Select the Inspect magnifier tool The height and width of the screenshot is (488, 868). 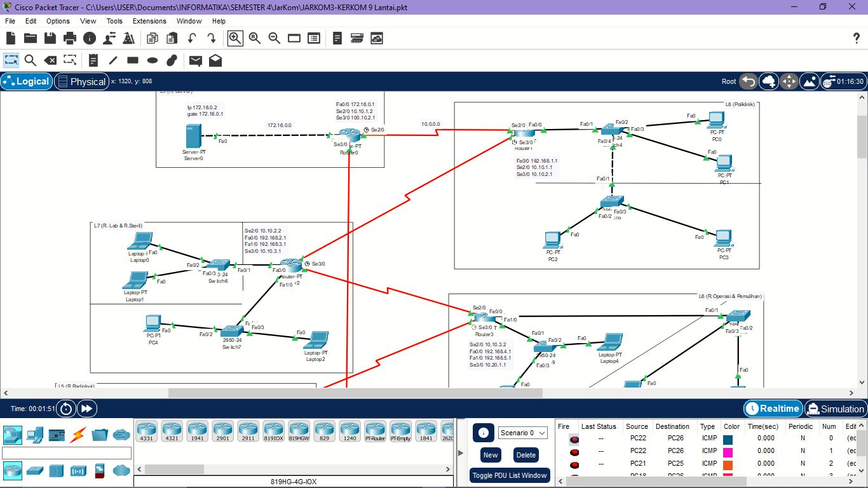coord(30,60)
